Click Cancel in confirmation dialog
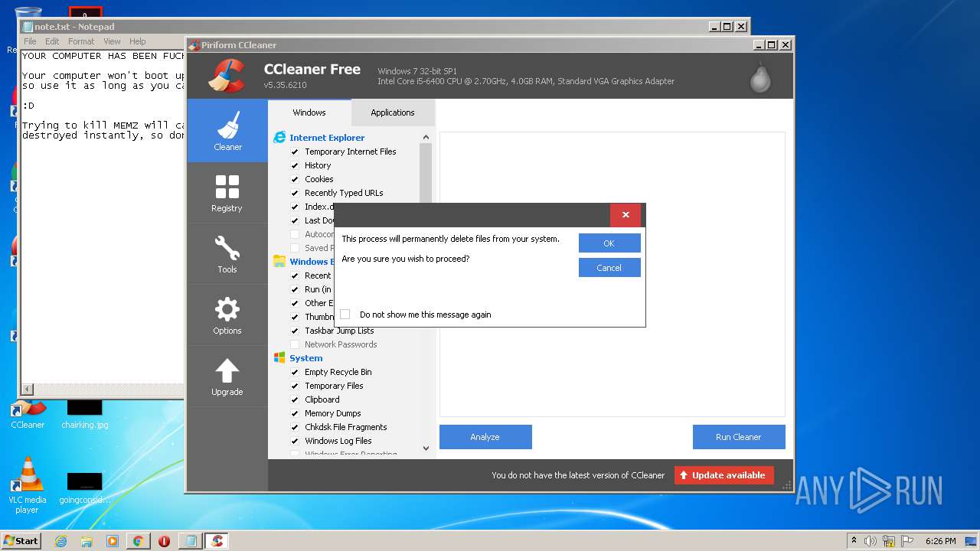Viewport: 980px width, 551px height. (x=609, y=268)
